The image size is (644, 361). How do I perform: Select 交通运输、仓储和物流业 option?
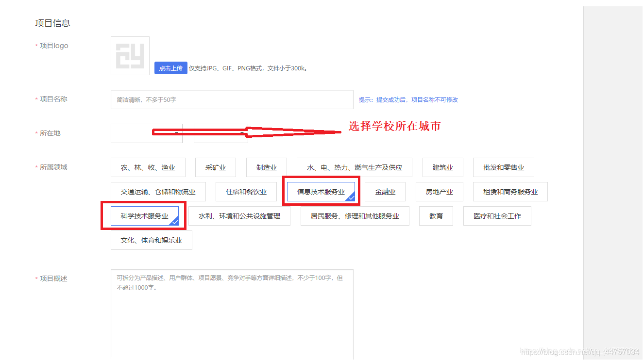[x=158, y=192]
